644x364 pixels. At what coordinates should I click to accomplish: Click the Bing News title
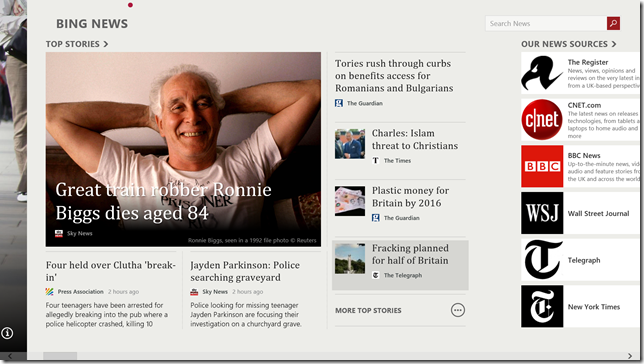coord(92,24)
